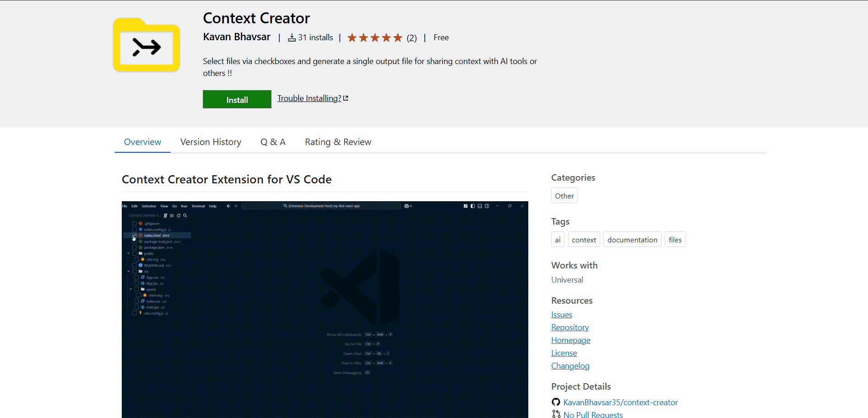This screenshot has height=418, width=868.
Task: Click the refresh icon in preview sidebar toolbar
Action: (179, 215)
